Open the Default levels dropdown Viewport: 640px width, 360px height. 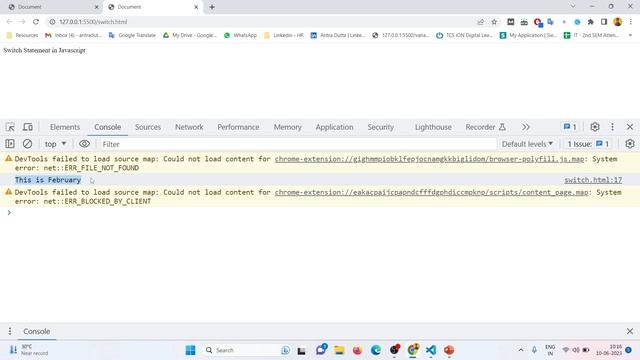527,144
